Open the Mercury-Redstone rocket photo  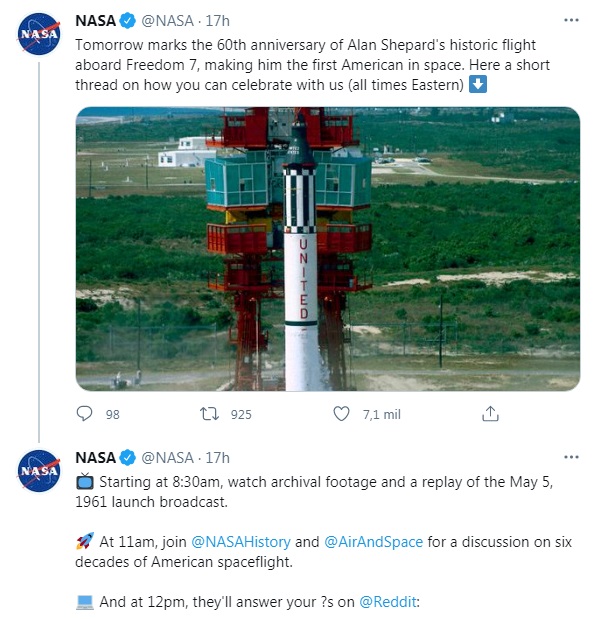(328, 249)
